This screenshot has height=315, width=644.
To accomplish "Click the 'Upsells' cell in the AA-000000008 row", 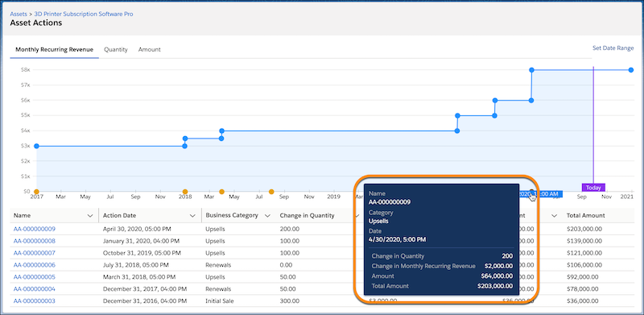I will [x=216, y=241].
